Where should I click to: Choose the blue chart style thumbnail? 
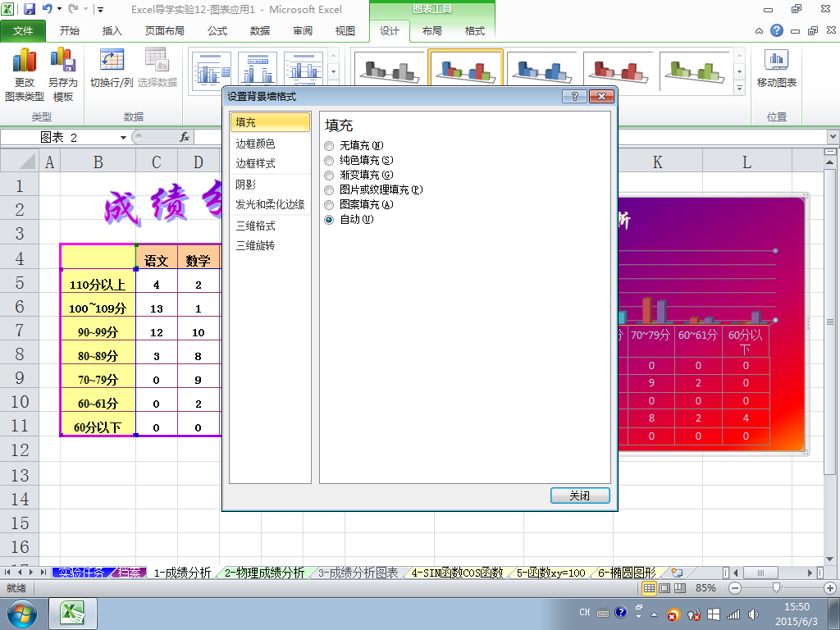tap(541, 69)
